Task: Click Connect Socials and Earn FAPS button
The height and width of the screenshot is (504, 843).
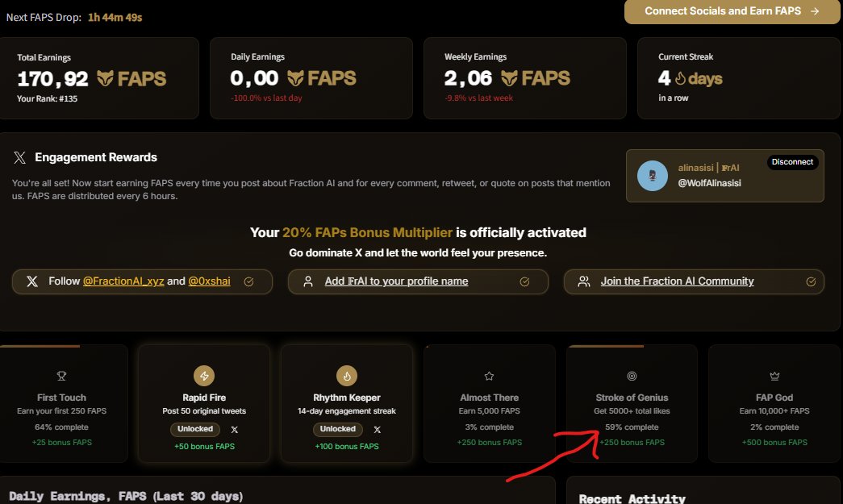Action: tap(732, 11)
